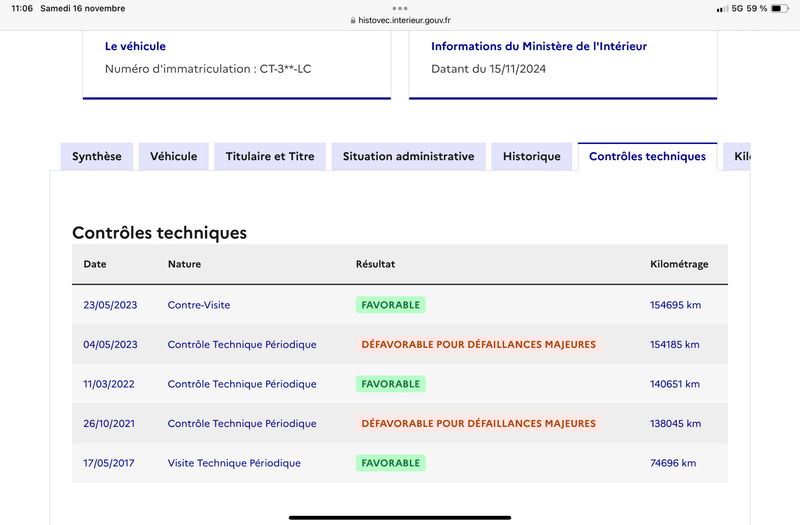Tap the home indicator bar at bottom

pyautogui.click(x=400, y=518)
